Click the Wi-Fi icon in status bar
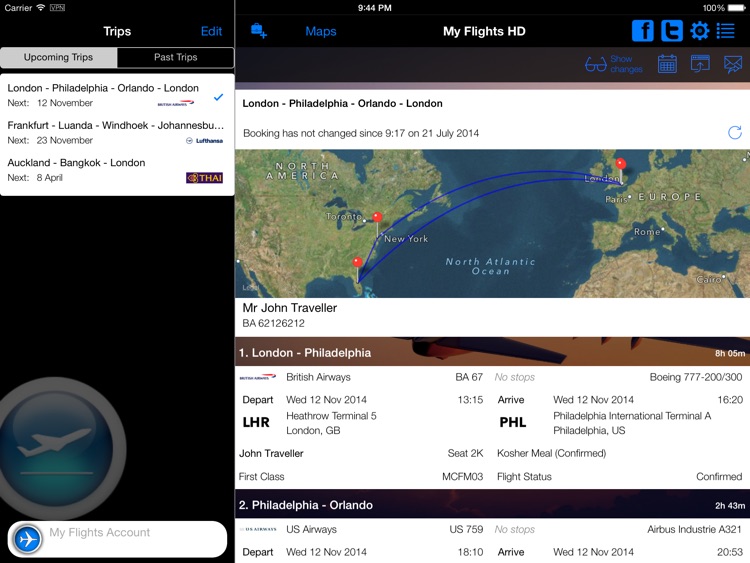 click(41, 8)
